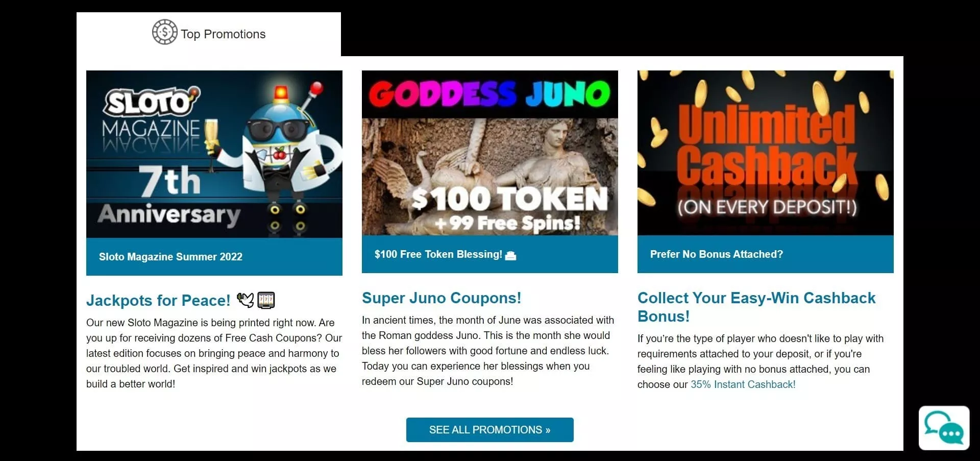Click the icon after $100 Free Token Blessing
The image size is (980, 461).
pos(510,255)
